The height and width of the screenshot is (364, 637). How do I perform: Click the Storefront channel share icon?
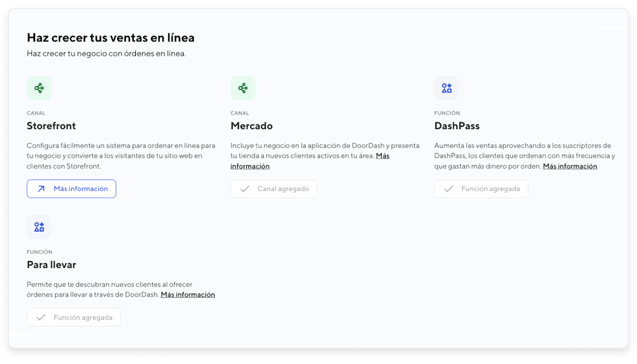point(39,88)
